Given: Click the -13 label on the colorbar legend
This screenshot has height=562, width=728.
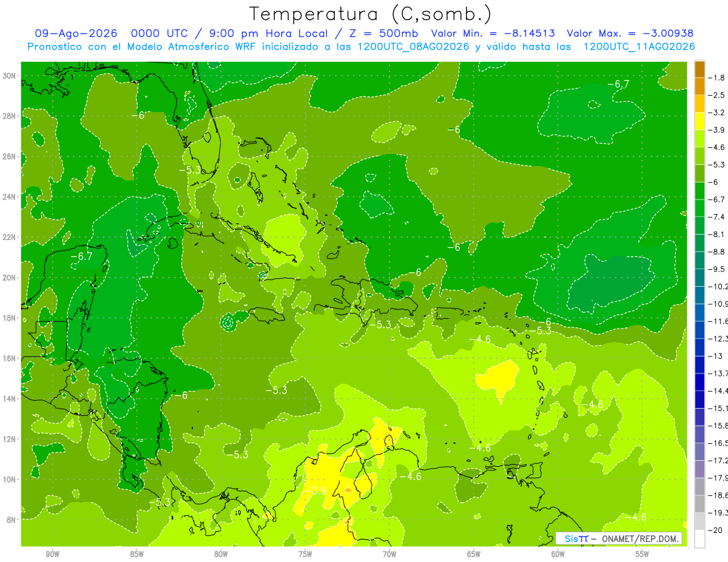Looking at the screenshot, I should [x=715, y=356].
